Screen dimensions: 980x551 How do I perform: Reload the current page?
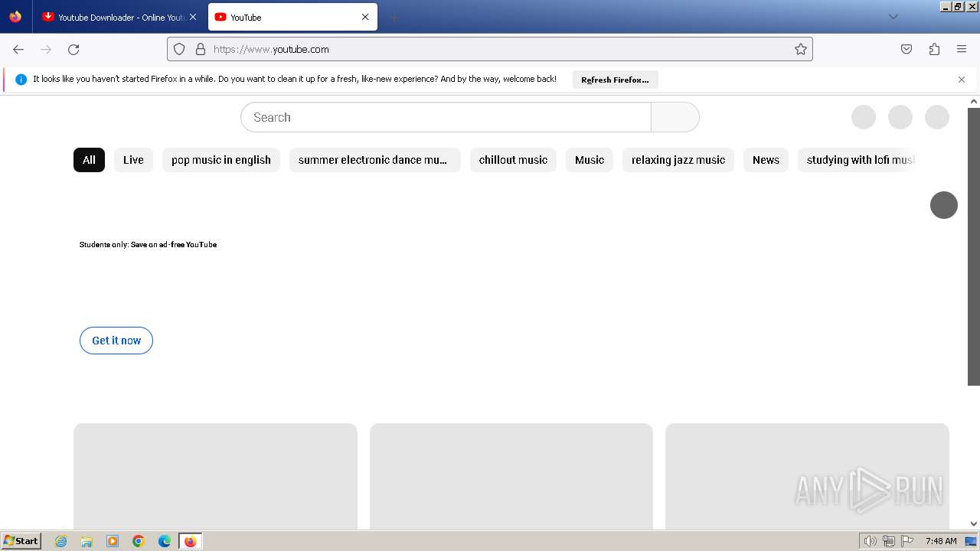[73, 49]
